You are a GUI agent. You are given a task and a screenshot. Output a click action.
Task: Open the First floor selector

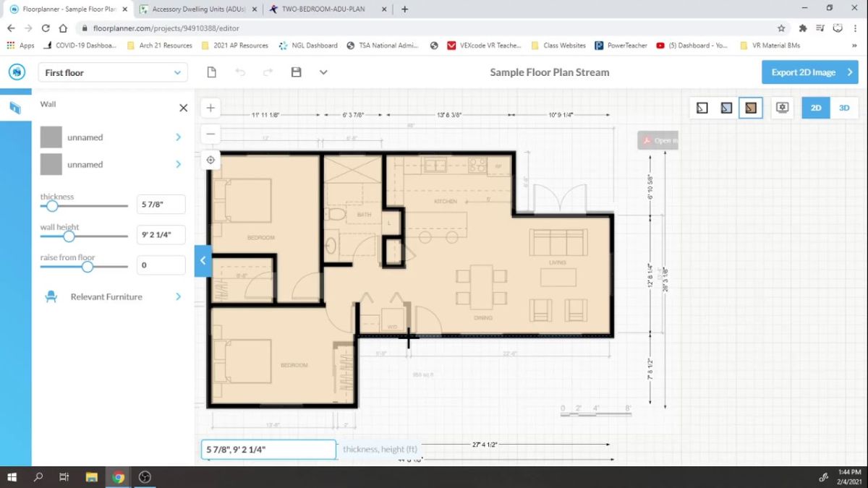tap(112, 72)
